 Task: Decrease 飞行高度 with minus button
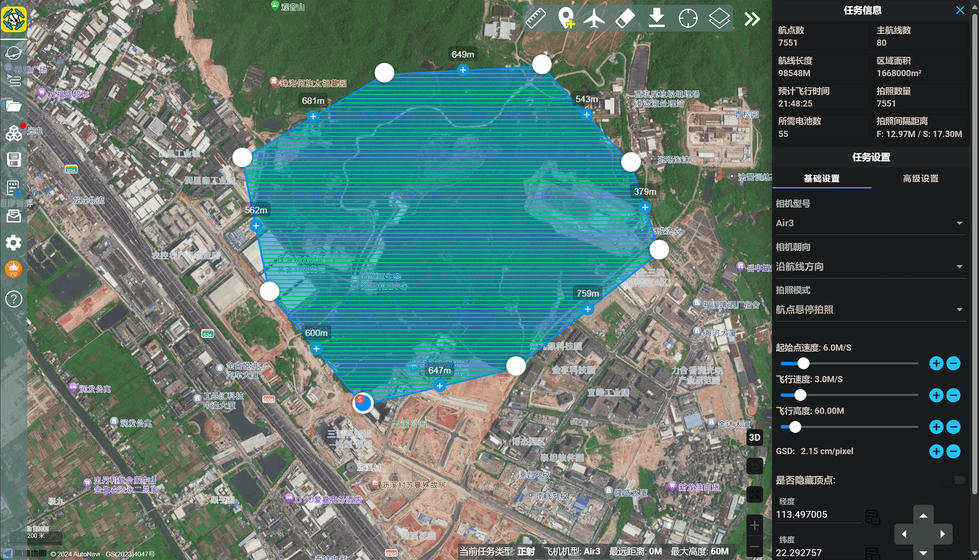(954, 427)
